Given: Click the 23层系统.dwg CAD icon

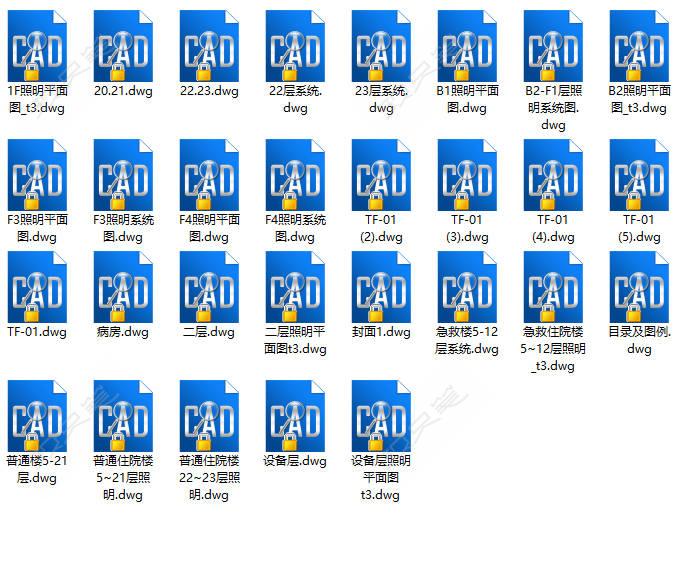Looking at the screenshot, I should click(x=381, y=46).
